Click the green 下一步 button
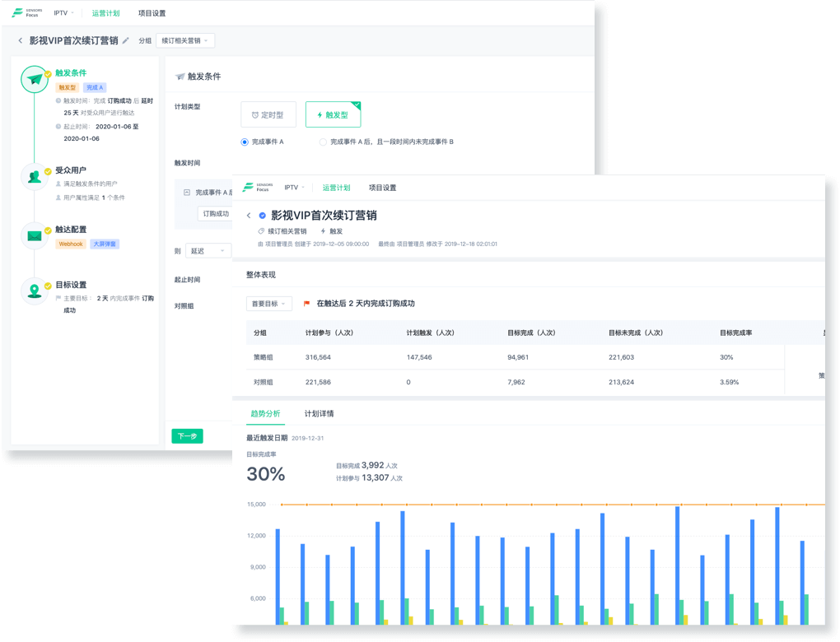 pyautogui.click(x=187, y=436)
